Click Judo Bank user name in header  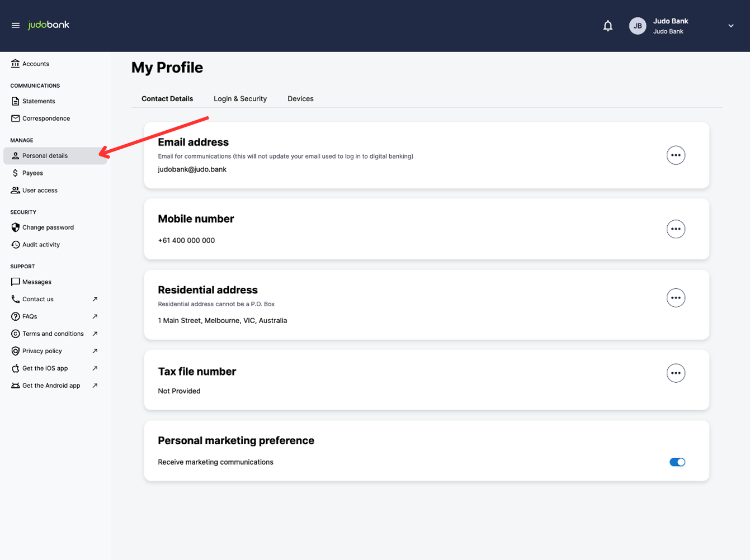click(x=671, y=21)
